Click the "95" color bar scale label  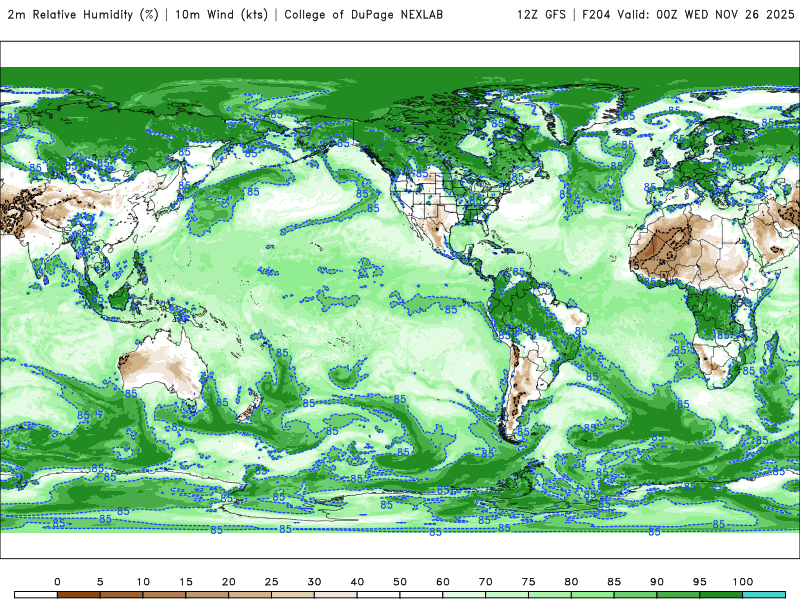coord(700,582)
